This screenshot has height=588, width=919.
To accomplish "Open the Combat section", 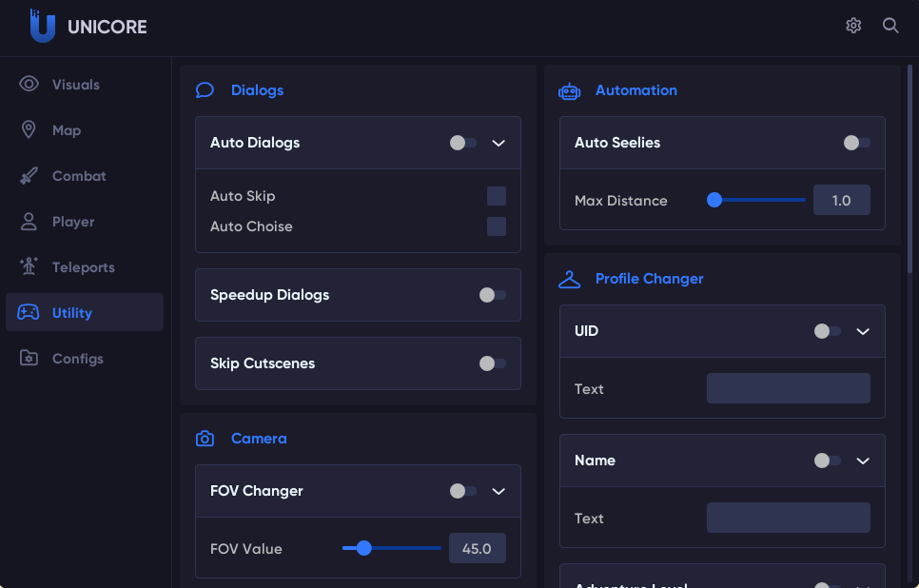I will coord(79,176).
